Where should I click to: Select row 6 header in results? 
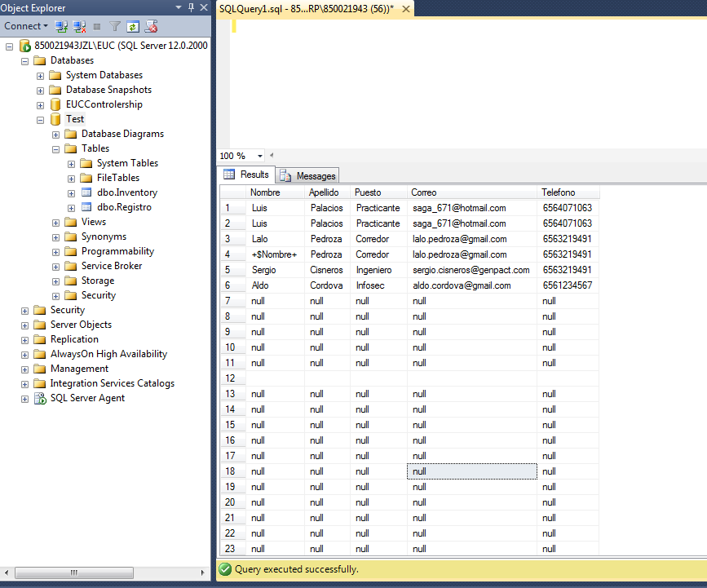(x=233, y=285)
